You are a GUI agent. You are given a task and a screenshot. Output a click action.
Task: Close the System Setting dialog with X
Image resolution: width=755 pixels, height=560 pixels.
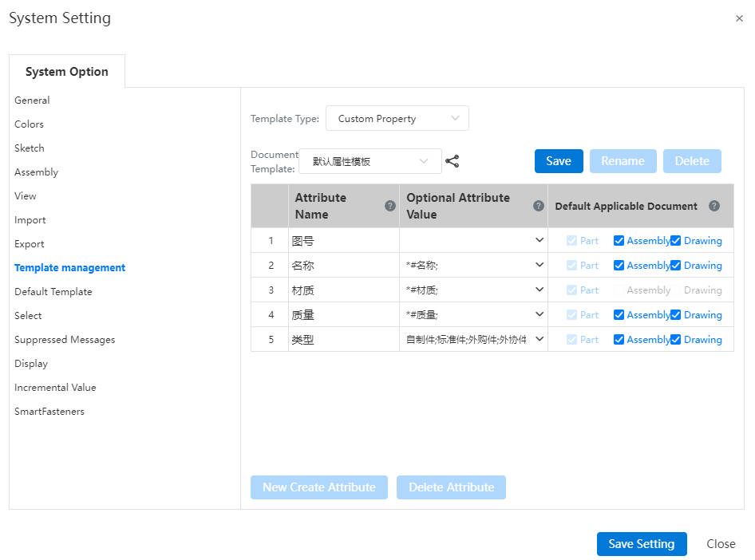pos(739,18)
